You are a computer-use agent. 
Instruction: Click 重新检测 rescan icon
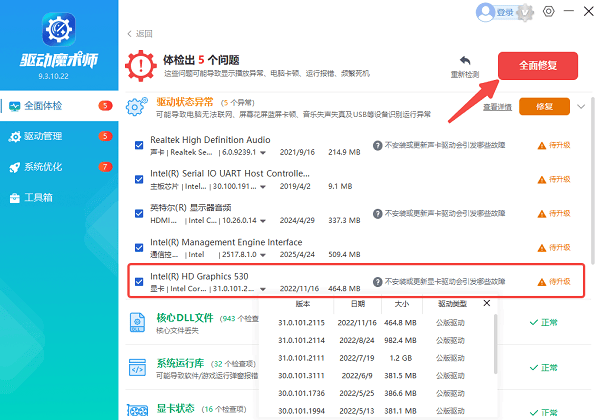(465, 61)
